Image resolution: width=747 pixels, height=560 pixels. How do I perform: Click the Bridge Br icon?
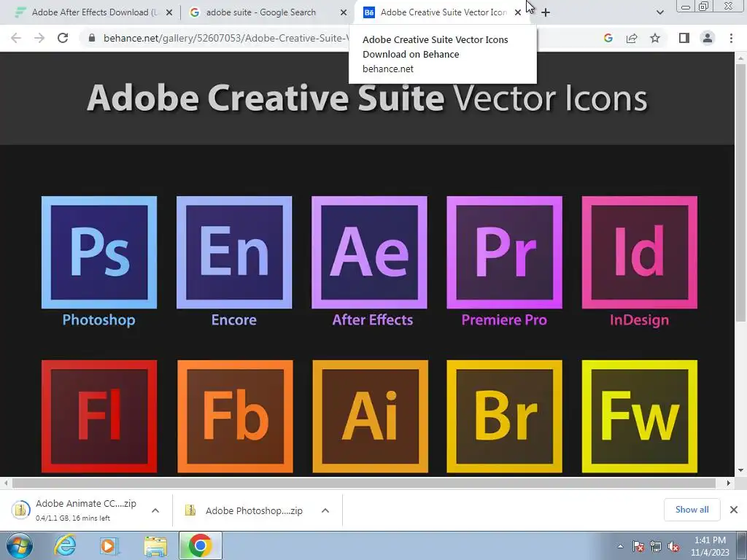(x=504, y=416)
